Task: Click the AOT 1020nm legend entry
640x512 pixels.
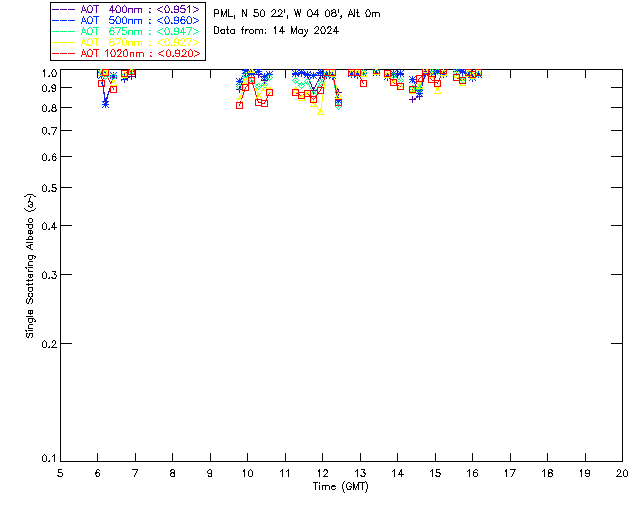Action: click(126, 53)
